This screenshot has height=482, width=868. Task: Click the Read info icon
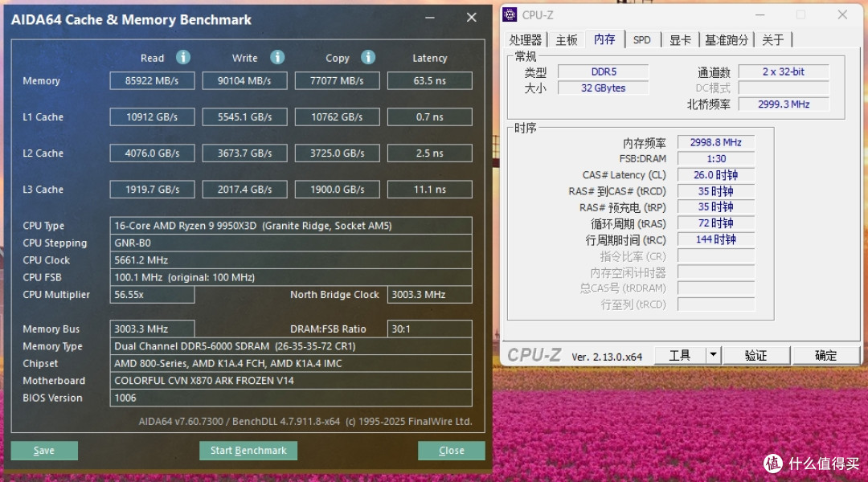[183, 57]
